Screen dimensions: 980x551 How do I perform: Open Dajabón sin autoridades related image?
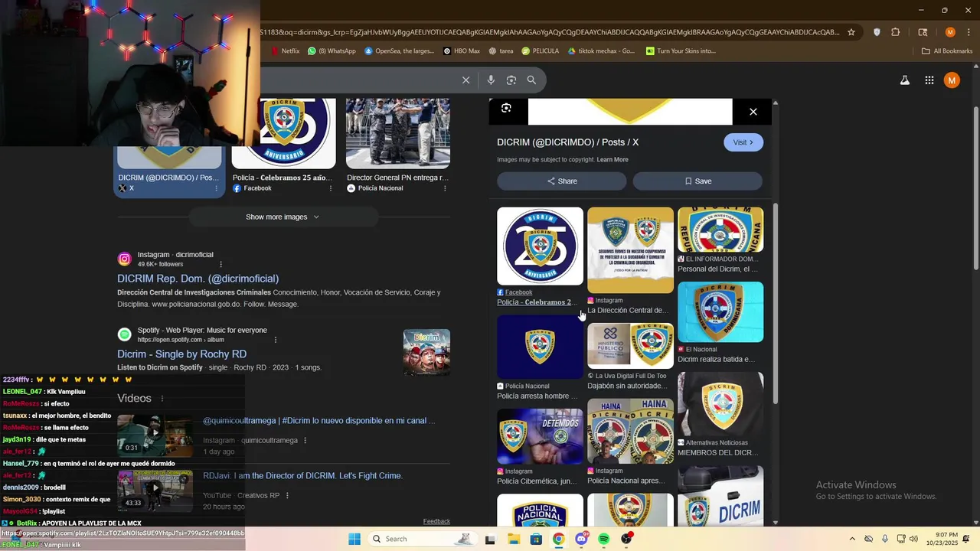[630, 346]
